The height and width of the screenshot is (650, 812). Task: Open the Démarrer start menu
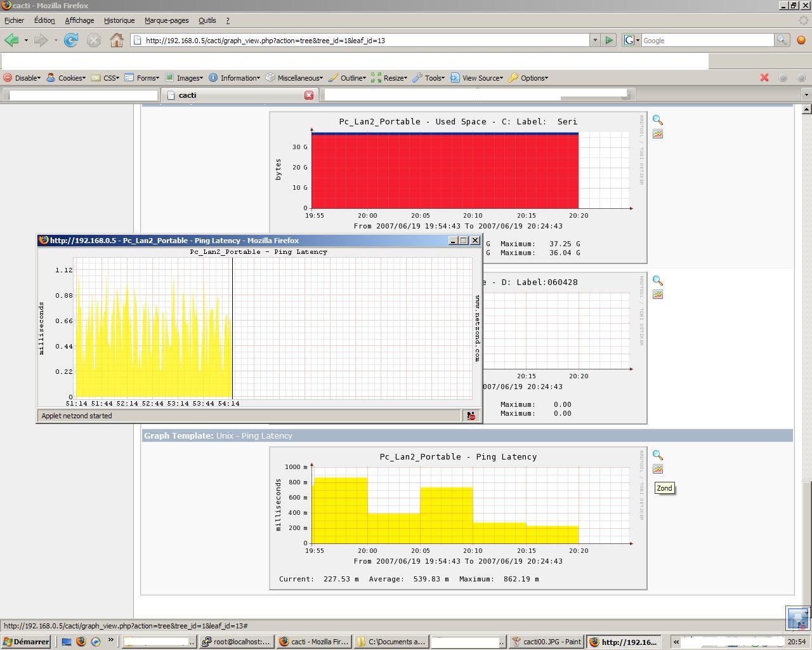[x=25, y=642]
